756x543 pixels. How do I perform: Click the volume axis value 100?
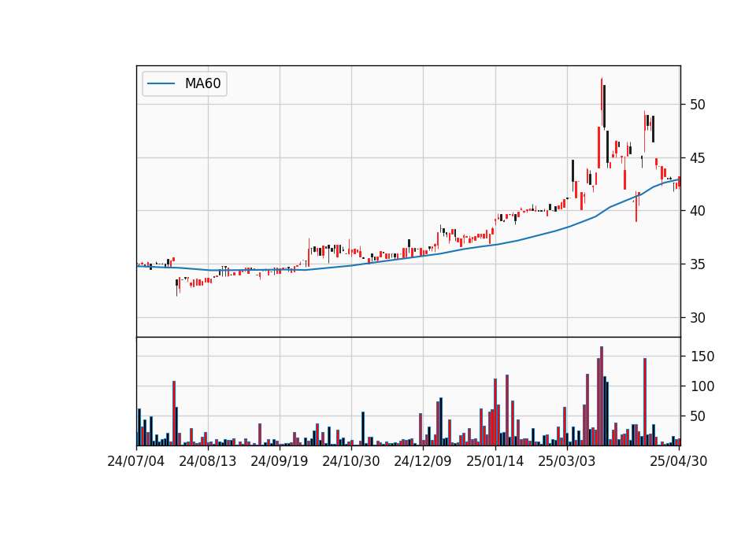point(702,386)
